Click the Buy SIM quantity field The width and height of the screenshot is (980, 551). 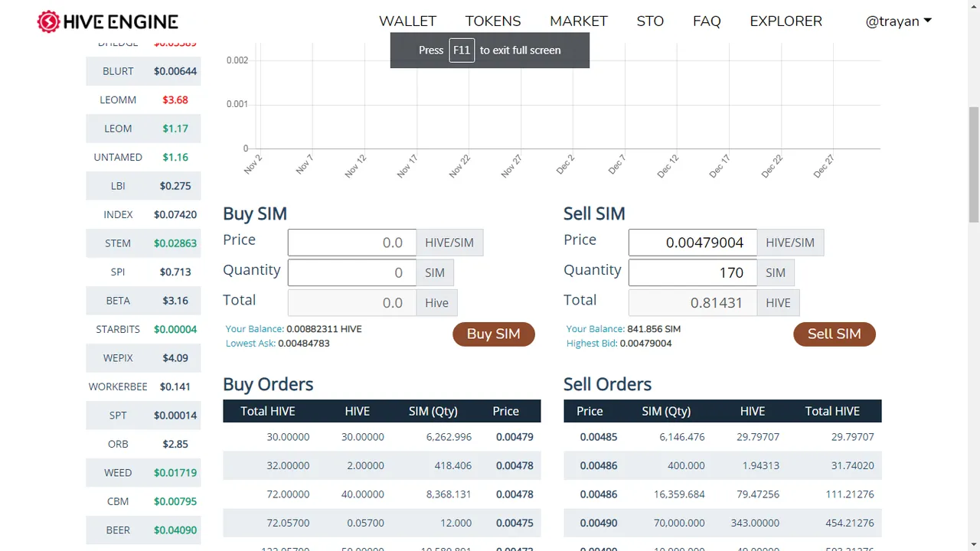point(352,272)
